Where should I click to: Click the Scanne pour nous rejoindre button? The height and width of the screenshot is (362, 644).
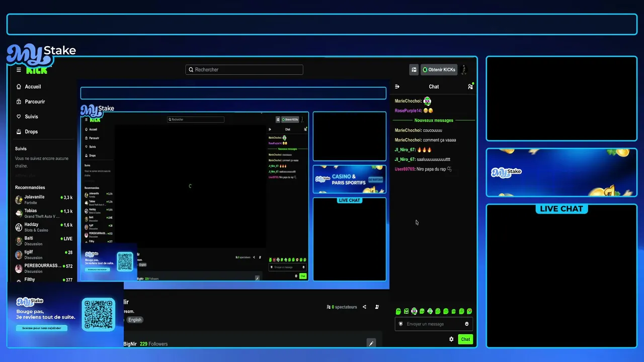pos(42,328)
